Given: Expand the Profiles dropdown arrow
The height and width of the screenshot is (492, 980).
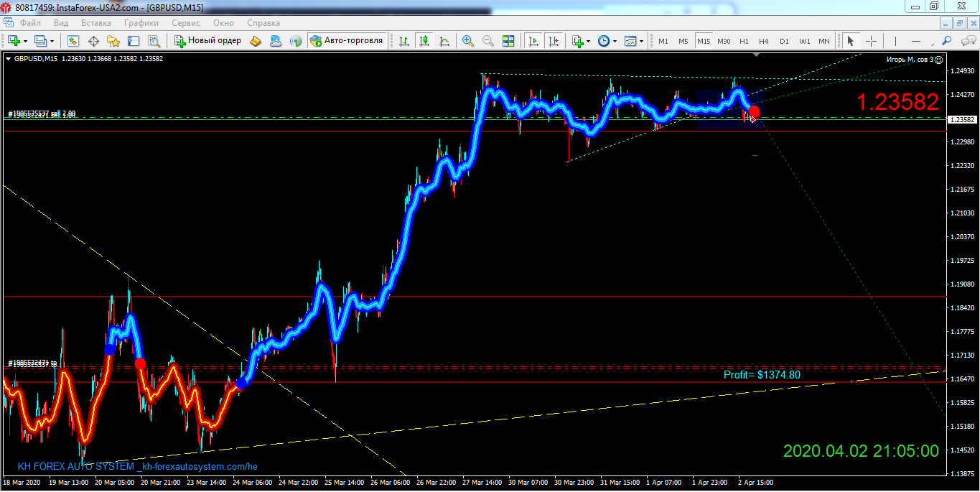Looking at the screenshot, I should pyautogui.click(x=52, y=41).
